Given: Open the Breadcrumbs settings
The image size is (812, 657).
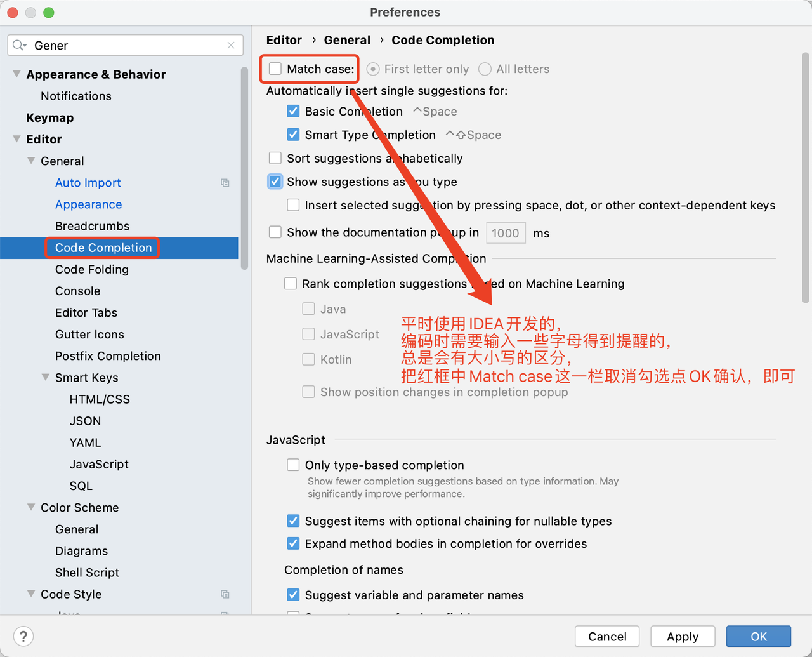Looking at the screenshot, I should point(93,226).
